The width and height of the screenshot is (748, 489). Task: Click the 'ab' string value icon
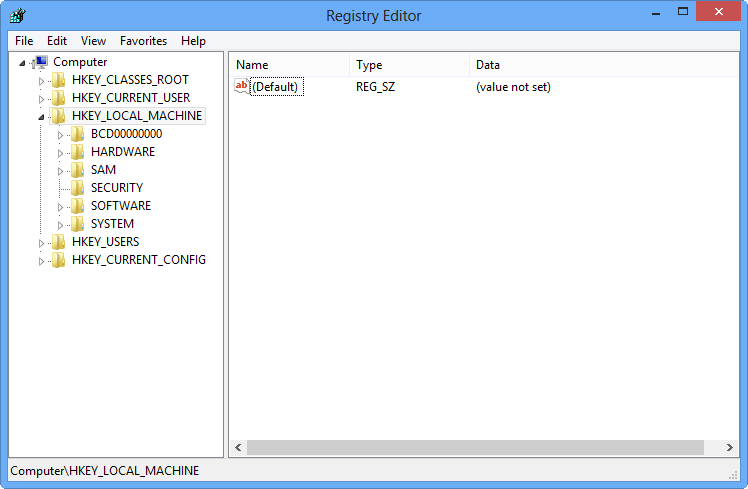click(x=242, y=86)
